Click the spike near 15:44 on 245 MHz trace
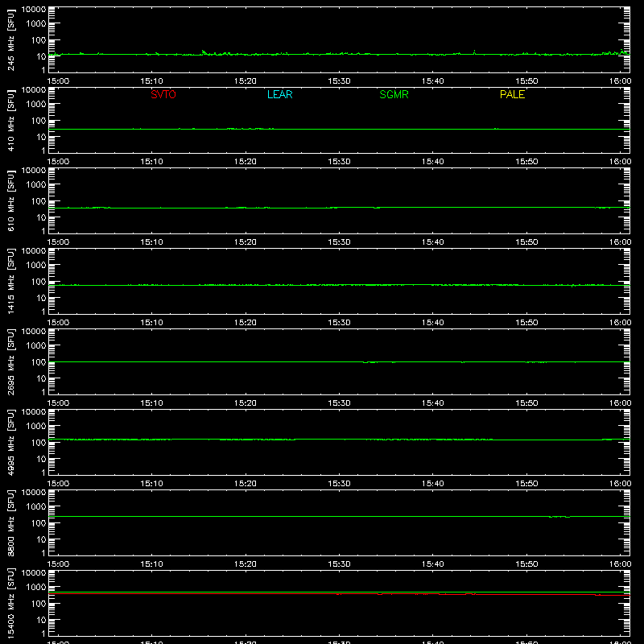 (x=474, y=52)
